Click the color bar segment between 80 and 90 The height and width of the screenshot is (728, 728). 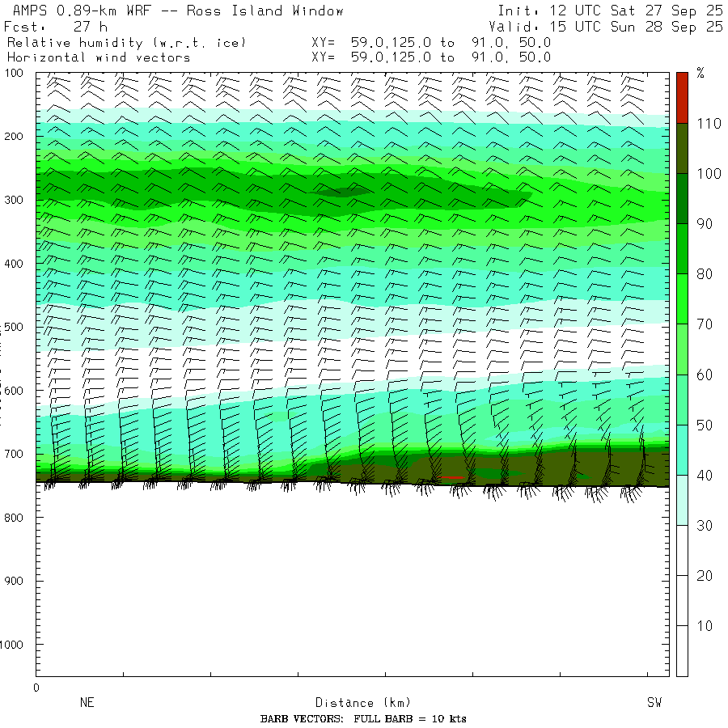(x=682, y=249)
